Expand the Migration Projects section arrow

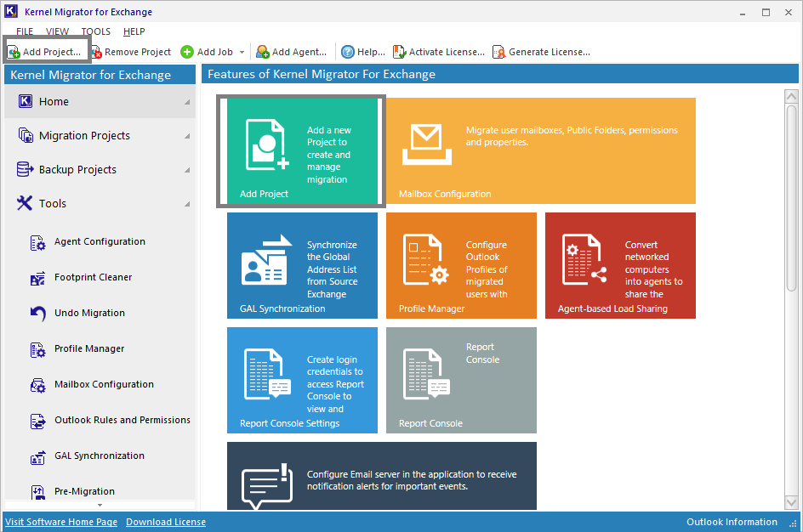tap(187, 136)
